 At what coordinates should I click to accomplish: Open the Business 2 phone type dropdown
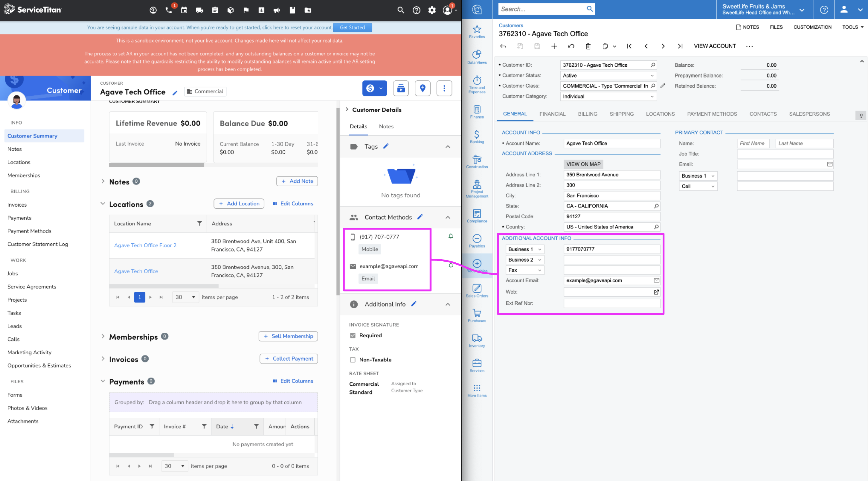point(525,260)
